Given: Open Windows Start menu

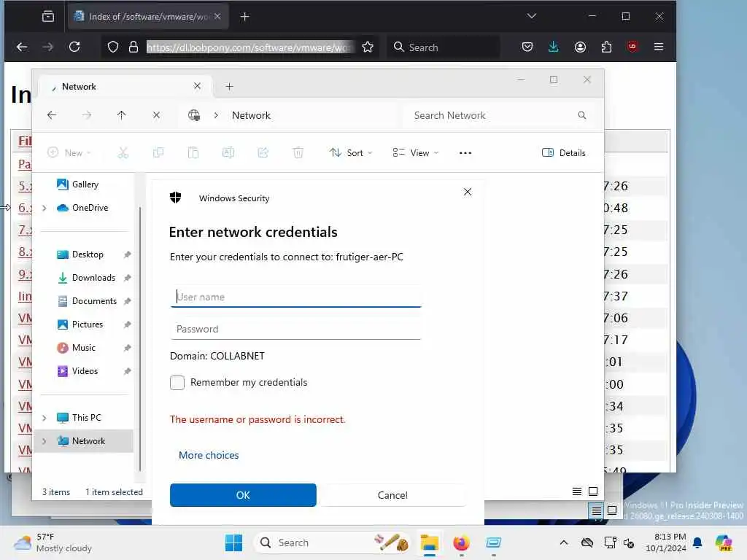Looking at the screenshot, I should pyautogui.click(x=233, y=542).
